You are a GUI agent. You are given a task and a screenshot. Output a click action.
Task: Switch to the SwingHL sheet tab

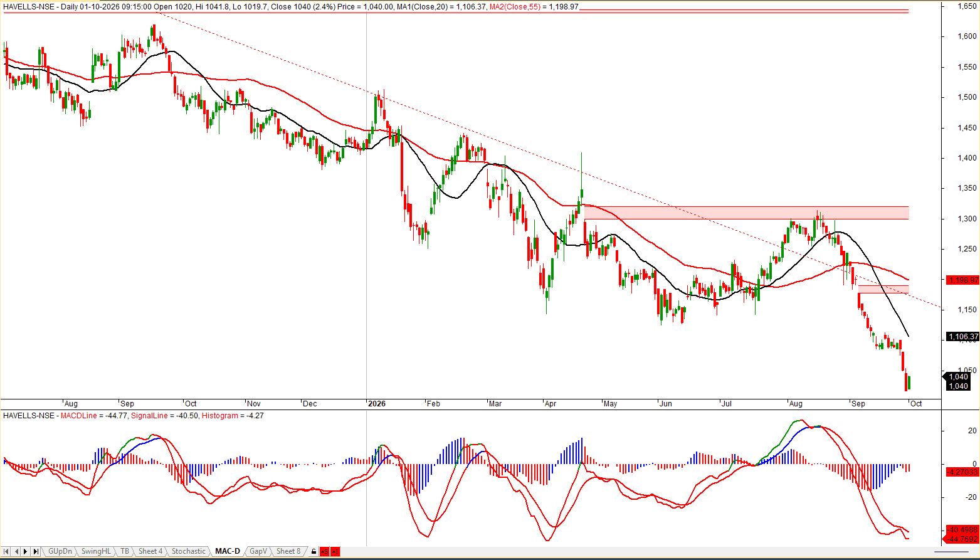[x=96, y=551]
